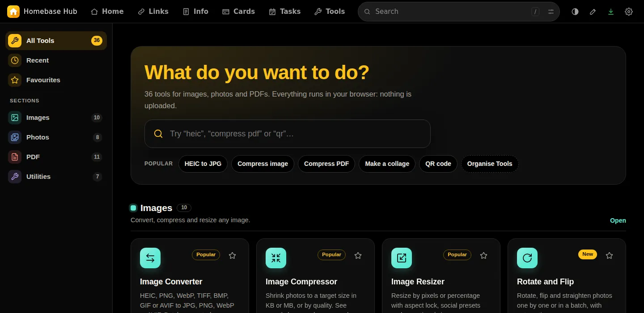Click the Rotate and Flip icon
This screenshot has height=313, width=644.
[527, 258]
